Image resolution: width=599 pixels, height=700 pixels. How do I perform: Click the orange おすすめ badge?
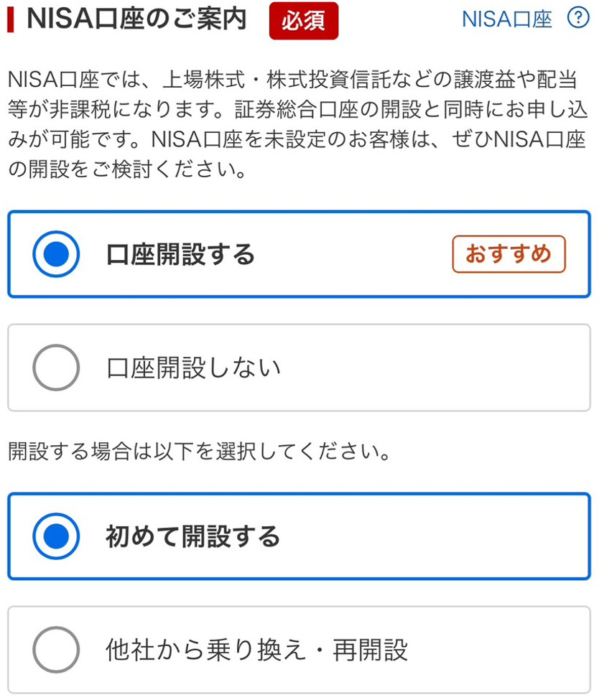pyautogui.click(x=509, y=254)
